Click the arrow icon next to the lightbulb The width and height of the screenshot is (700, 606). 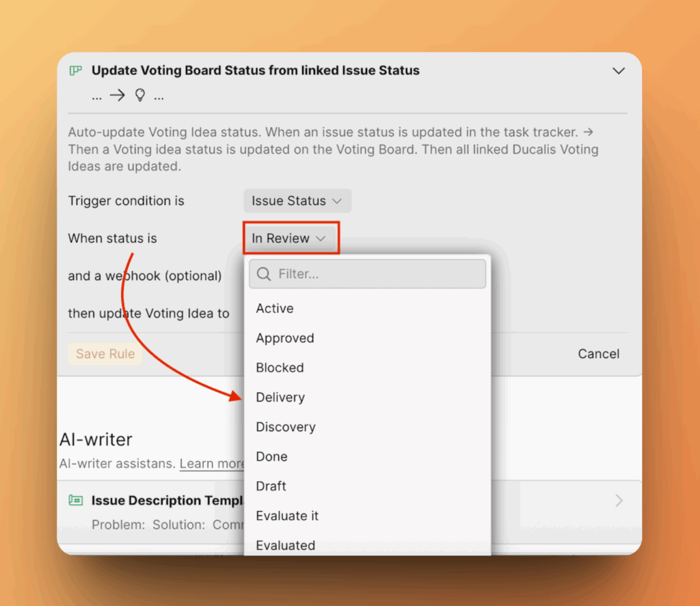(x=118, y=95)
